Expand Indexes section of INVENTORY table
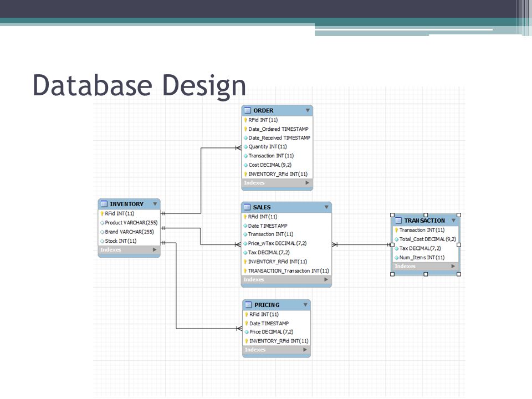The width and height of the screenshot is (532, 399). coord(155,250)
